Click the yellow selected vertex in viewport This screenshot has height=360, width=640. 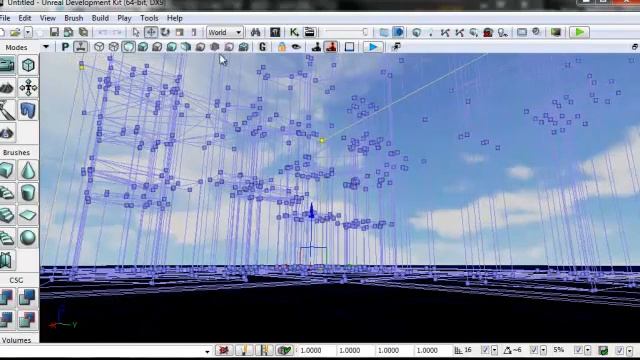(x=322, y=140)
